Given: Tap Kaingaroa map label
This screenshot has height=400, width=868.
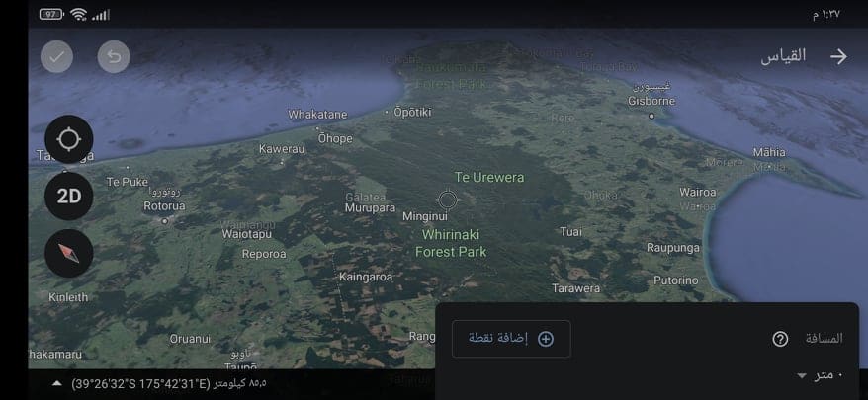Looking at the screenshot, I should coord(366,277).
